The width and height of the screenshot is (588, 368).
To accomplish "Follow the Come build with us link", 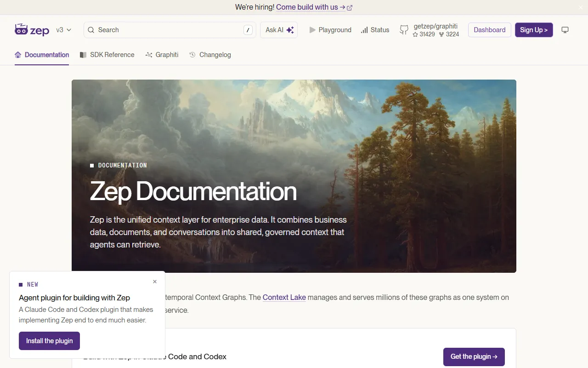I will pyautogui.click(x=314, y=7).
